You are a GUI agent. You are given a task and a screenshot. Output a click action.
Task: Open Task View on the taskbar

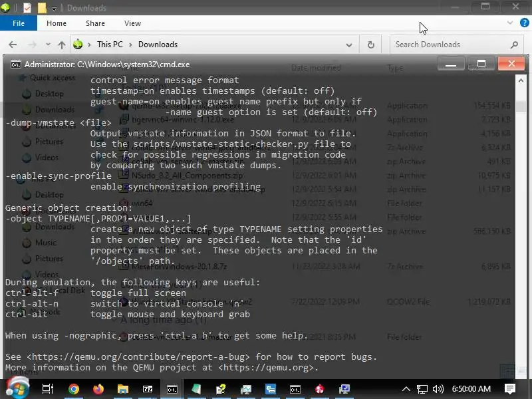[x=47, y=389]
